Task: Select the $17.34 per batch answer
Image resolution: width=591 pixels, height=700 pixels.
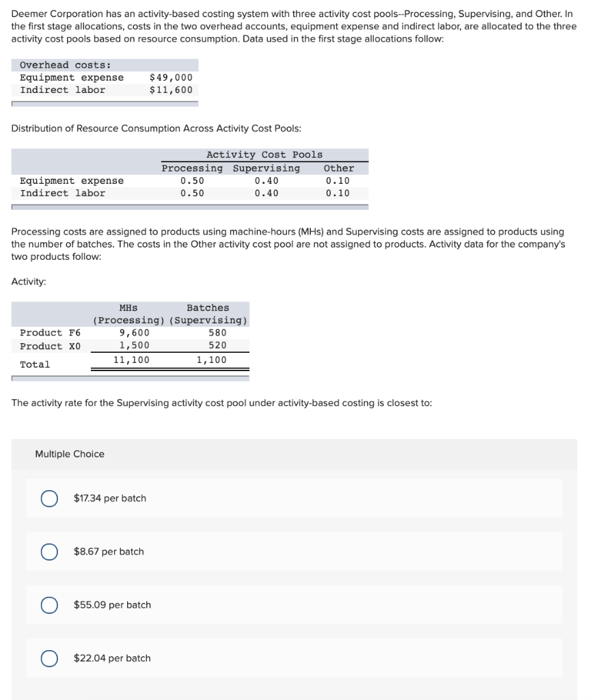Action: click(x=49, y=498)
